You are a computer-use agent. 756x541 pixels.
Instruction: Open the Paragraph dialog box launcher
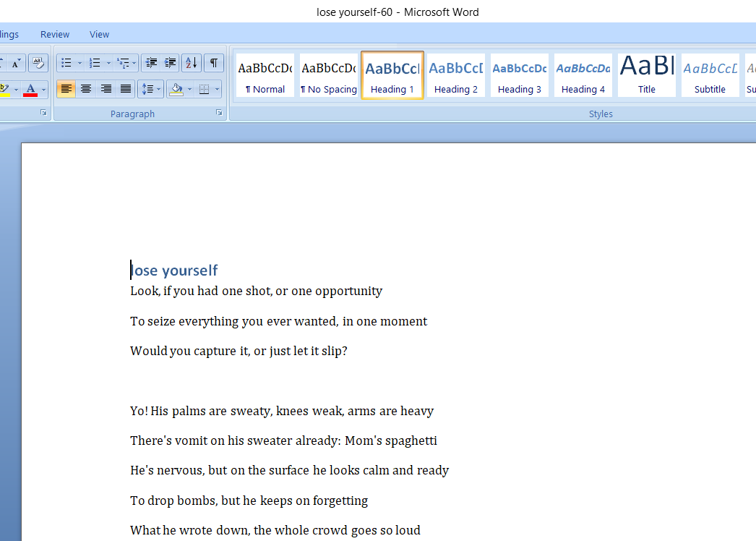pos(219,112)
